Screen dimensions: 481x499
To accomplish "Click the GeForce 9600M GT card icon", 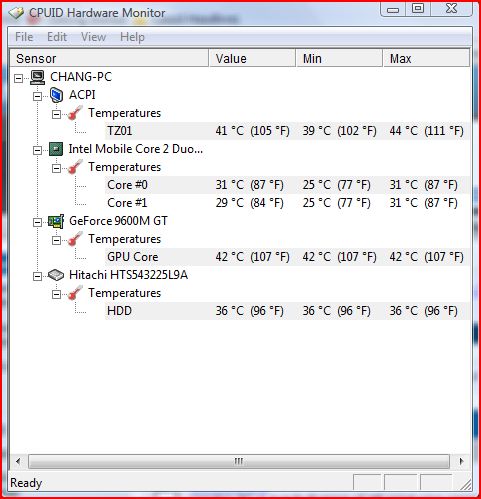I will tap(56, 221).
